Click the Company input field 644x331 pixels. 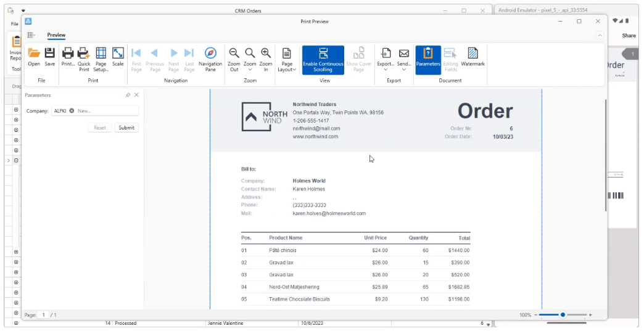pyautogui.click(x=95, y=111)
